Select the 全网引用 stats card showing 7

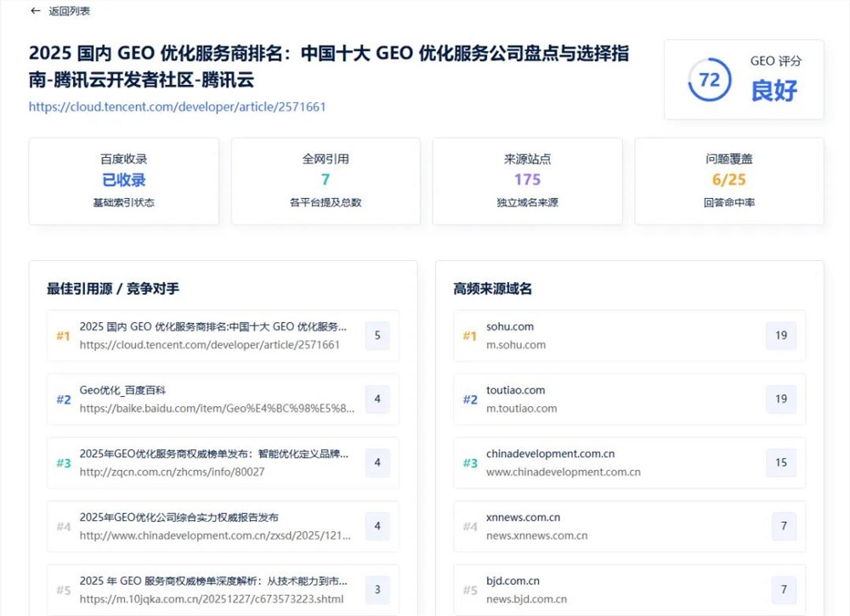(326, 181)
